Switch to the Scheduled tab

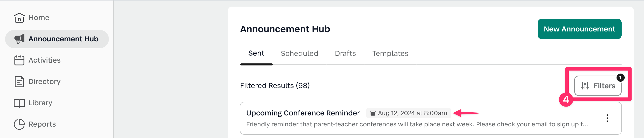click(299, 54)
